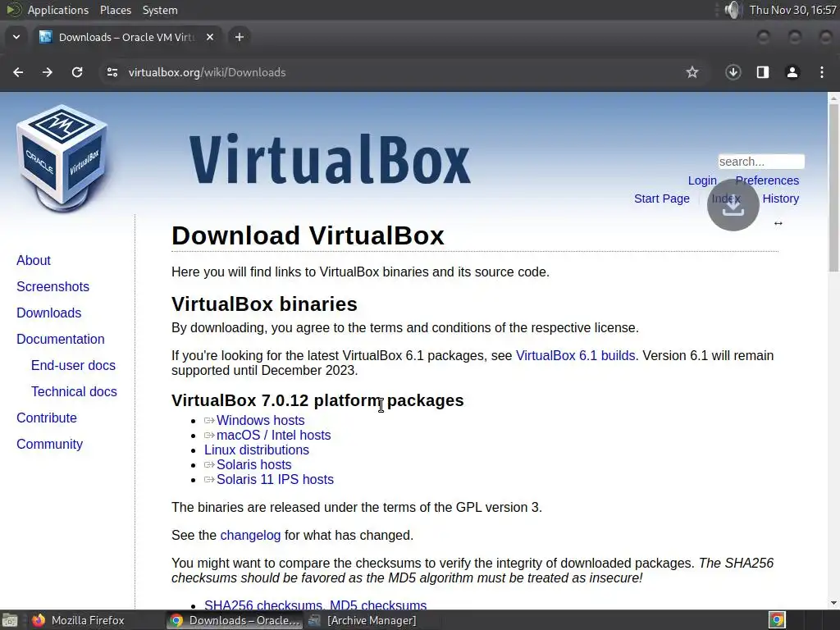Image resolution: width=840 pixels, height=630 pixels.
Task: Expand the tab search dropdown arrow
Action: [x=16, y=37]
